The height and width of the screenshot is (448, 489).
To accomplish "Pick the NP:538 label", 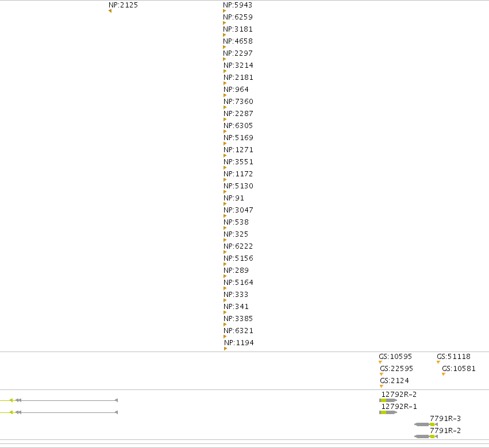I will click(x=236, y=222).
